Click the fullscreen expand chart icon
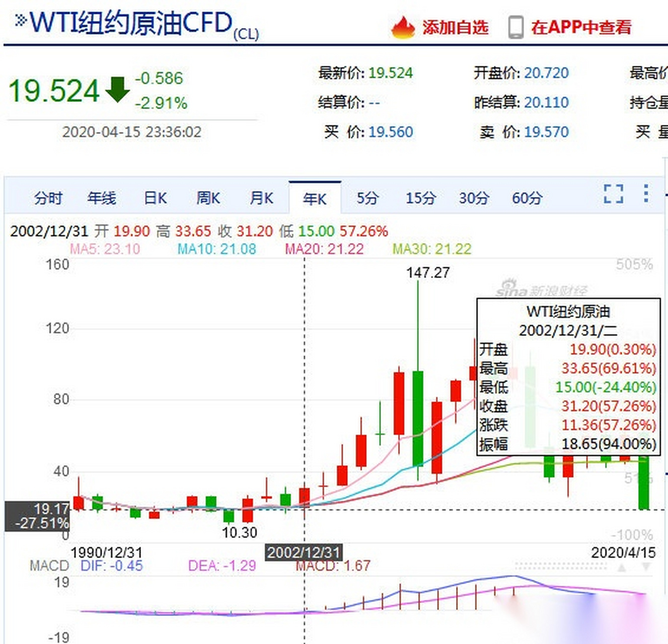 [614, 194]
